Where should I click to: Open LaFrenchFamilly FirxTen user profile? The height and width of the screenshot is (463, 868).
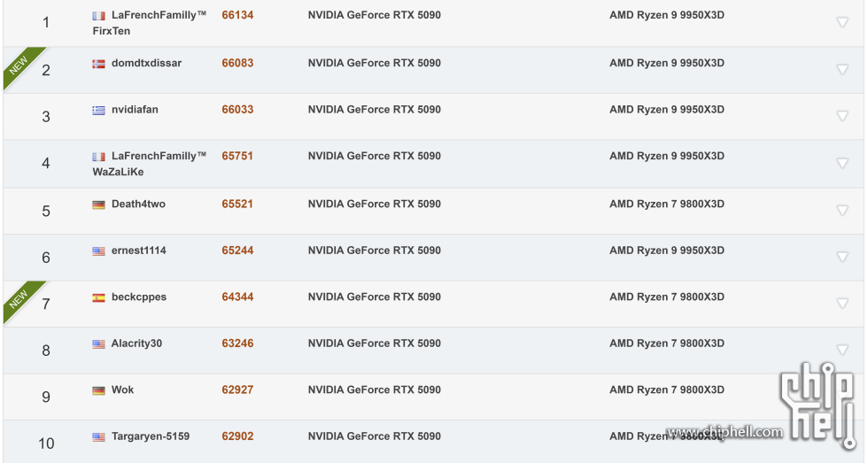tap(150, 23)
